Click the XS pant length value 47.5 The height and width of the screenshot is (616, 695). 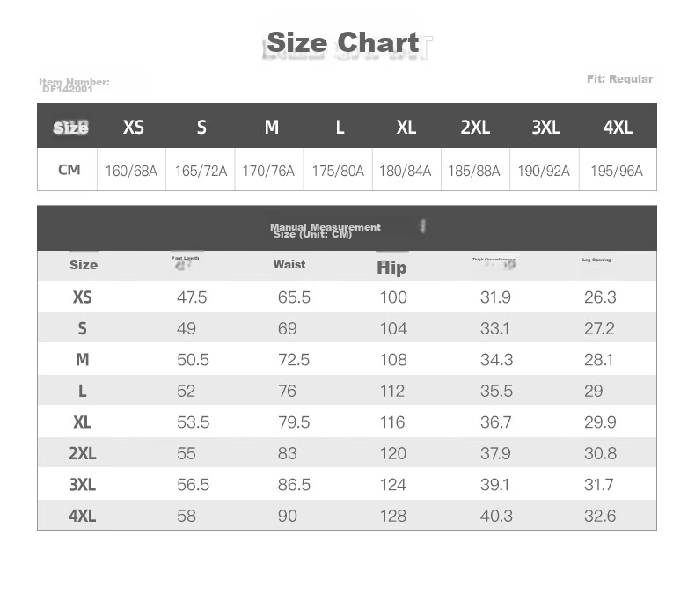coord(192,297)
